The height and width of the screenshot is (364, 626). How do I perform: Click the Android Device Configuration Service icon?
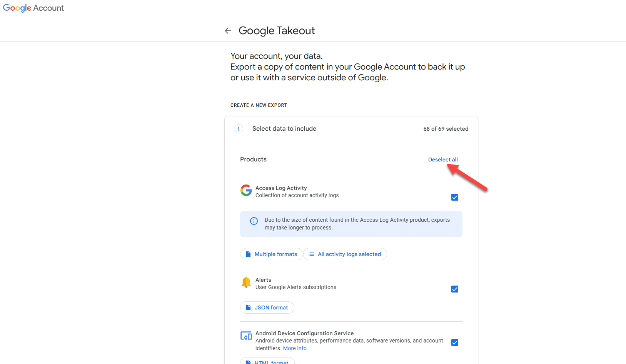point(246,336)
